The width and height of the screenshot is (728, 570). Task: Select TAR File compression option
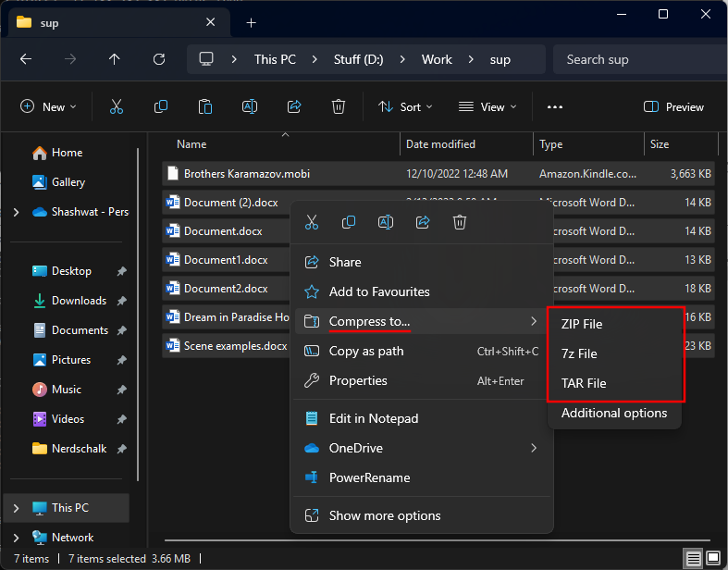point(584,383)
